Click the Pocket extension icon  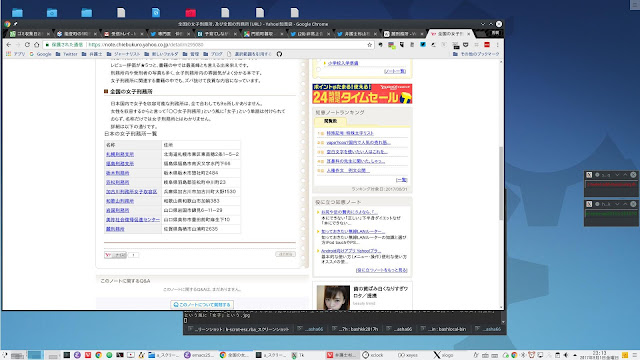466,44
